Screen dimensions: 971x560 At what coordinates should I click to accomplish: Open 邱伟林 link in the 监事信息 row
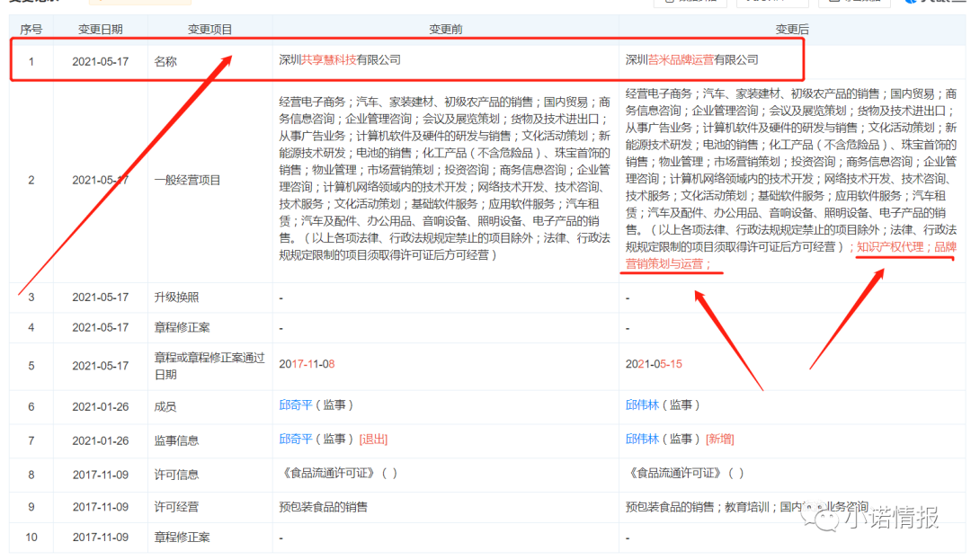(642, 440)
